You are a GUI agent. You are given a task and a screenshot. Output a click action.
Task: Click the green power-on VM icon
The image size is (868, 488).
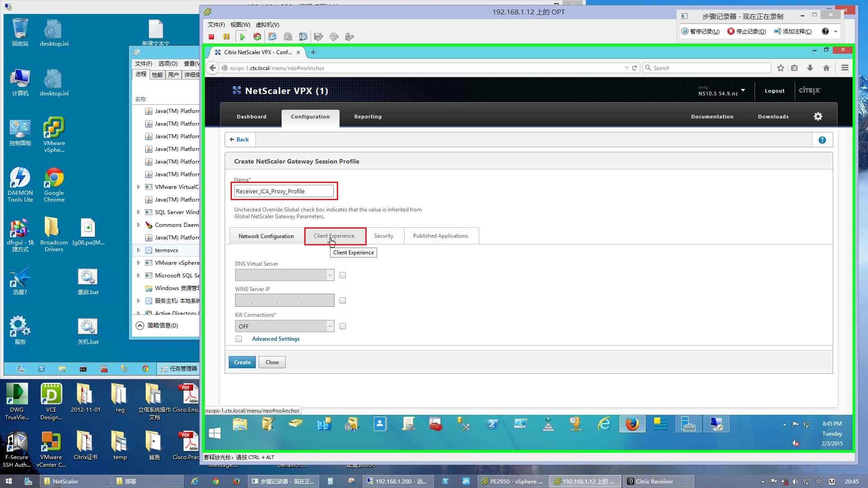point(242,37)
